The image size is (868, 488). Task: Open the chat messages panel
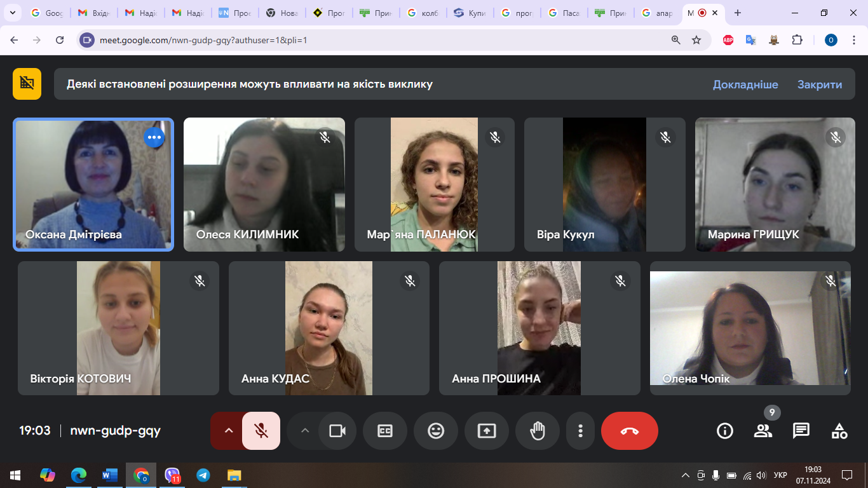click(801, 431)
